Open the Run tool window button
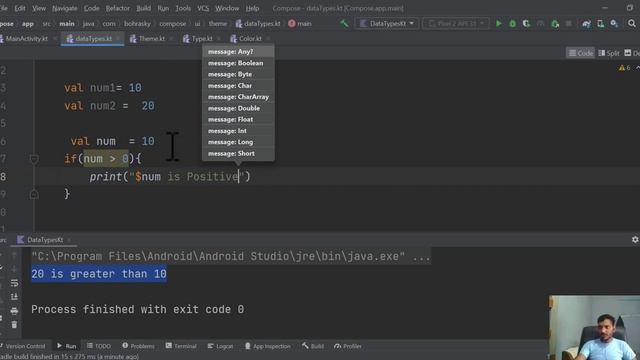Screen dimensions: 640x360 coord(67,346)
